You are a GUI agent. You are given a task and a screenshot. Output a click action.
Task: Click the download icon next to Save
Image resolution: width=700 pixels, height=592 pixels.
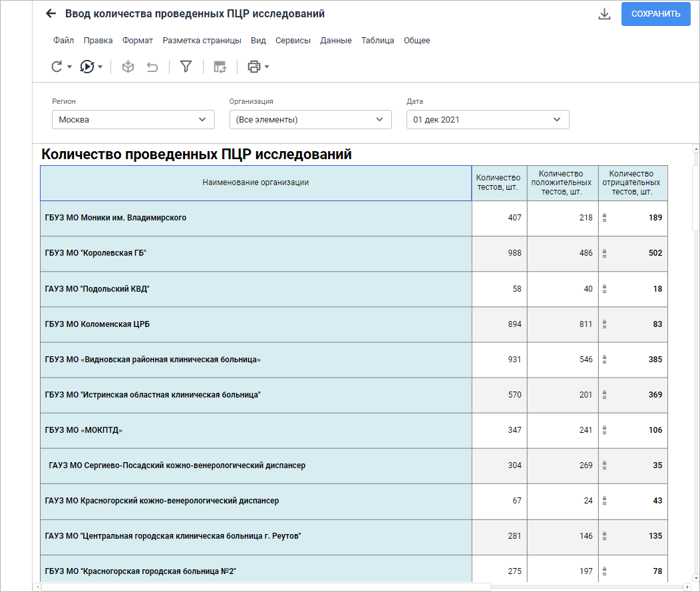(x=604, y=14)
